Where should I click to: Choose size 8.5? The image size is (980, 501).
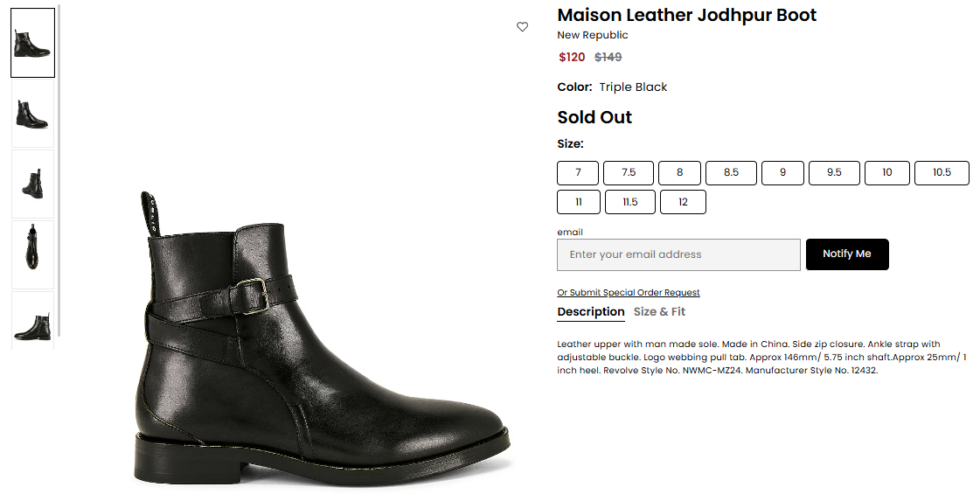pos(731,172)
